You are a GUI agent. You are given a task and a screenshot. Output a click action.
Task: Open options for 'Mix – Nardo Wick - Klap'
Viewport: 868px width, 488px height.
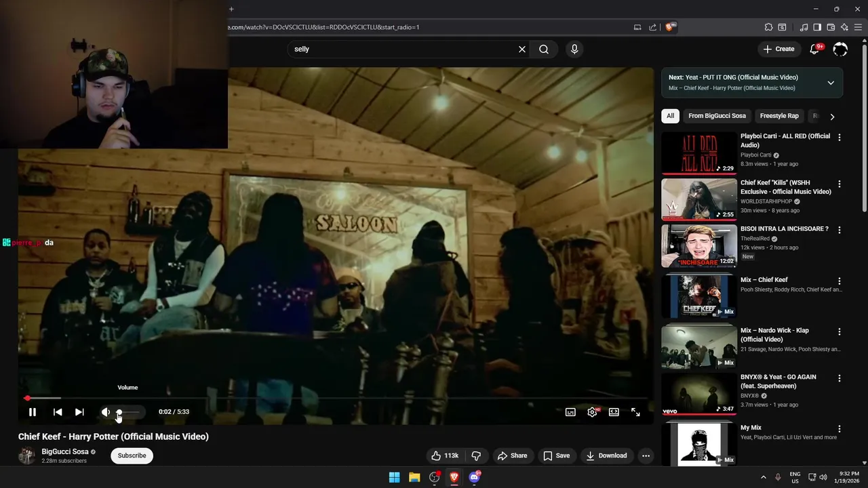coord(840,332)
